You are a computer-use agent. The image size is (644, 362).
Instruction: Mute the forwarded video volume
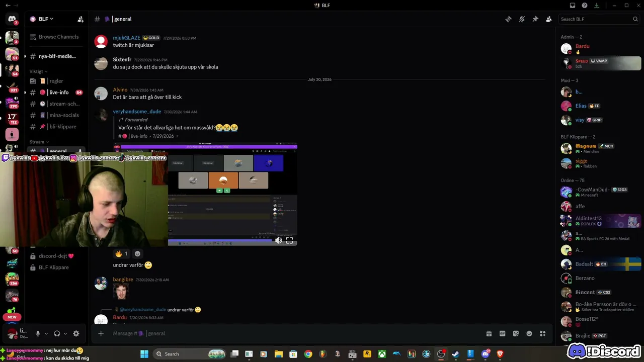click(x=279, y=240)
